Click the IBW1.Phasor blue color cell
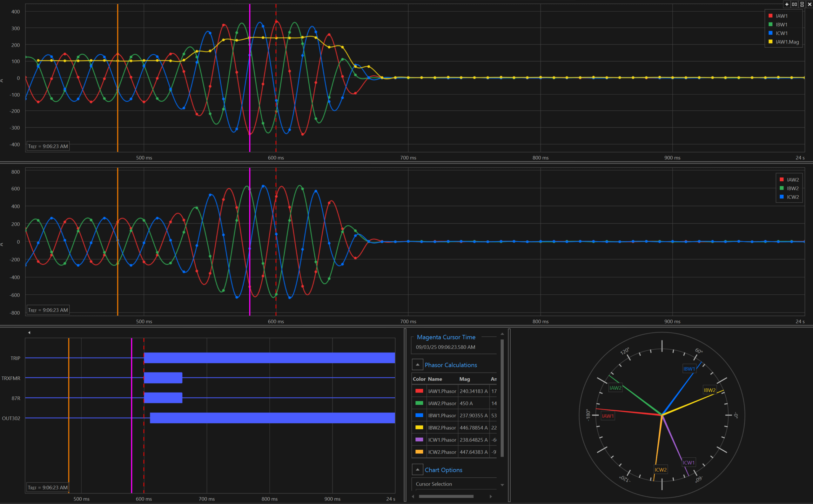Image resolution: width=813 pixels, height=504 pixels. click(x=419, y=415)
